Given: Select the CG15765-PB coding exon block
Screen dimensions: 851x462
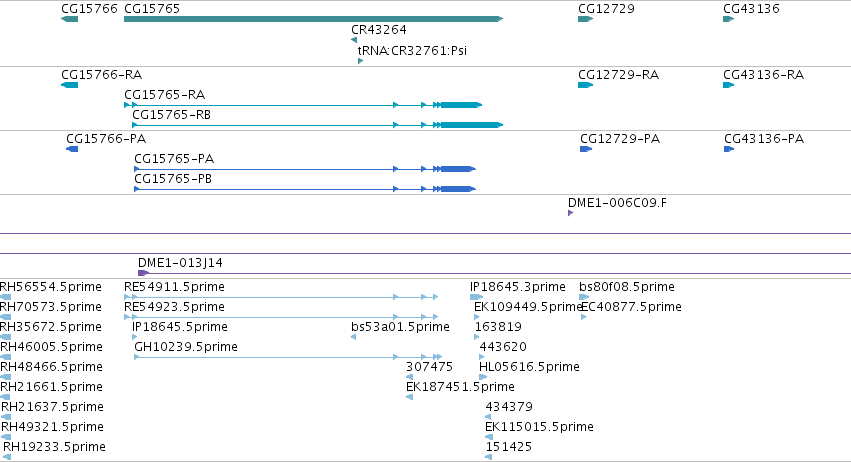Looking at the screenshot, I should pos(458,189).
